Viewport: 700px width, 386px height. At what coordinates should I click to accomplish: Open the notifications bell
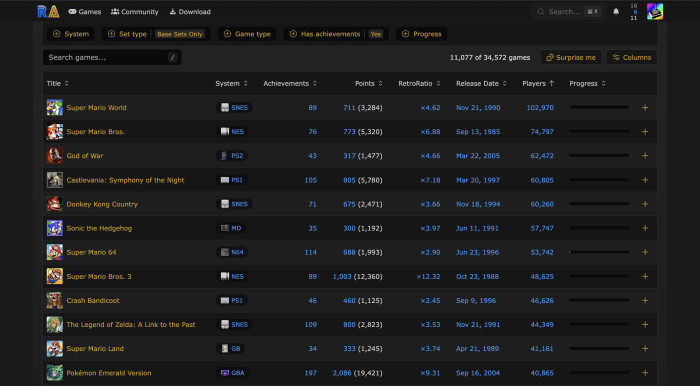click(616, 12)
